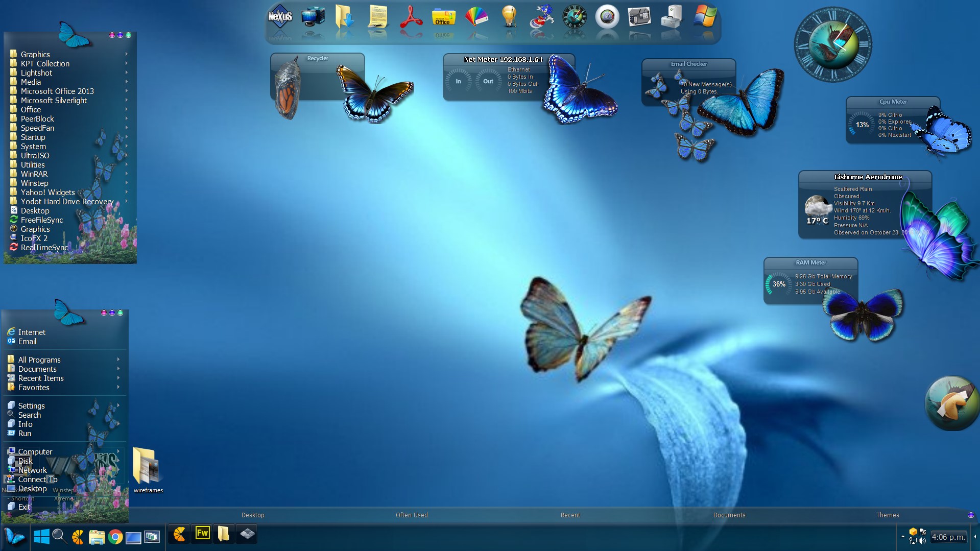Viewport: 980px width, 551px height.
Task: Open Google Chrome from the taskbar
Action: [x=115, y=537]
